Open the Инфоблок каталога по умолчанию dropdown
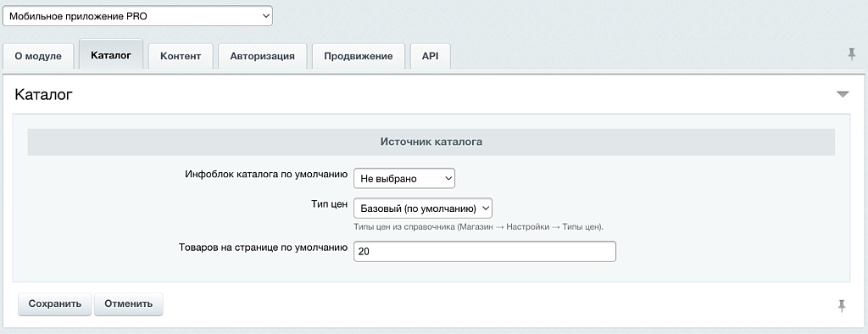The height and width of the screenshot is (334, 868). 404,178
